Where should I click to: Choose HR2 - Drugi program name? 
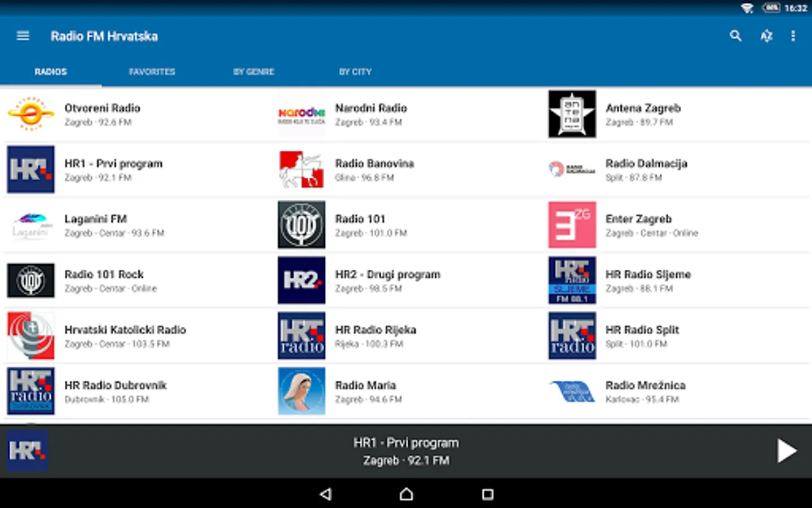tap(387, 274)
